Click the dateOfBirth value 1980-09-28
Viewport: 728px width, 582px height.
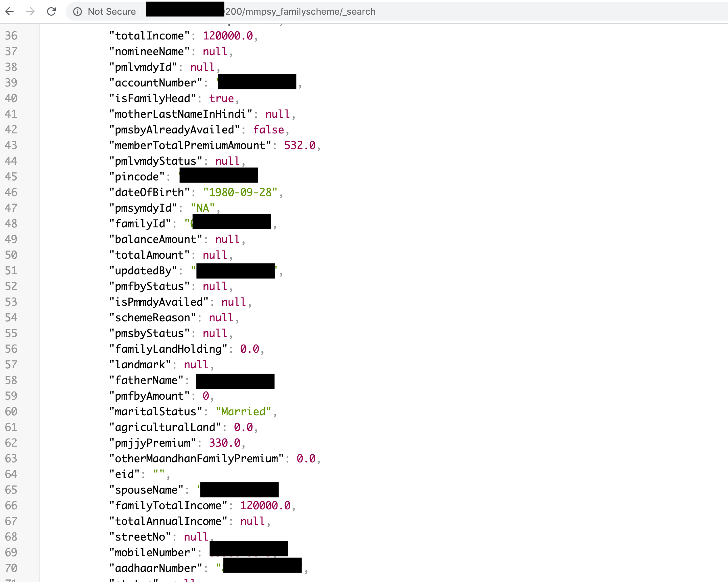240,192
